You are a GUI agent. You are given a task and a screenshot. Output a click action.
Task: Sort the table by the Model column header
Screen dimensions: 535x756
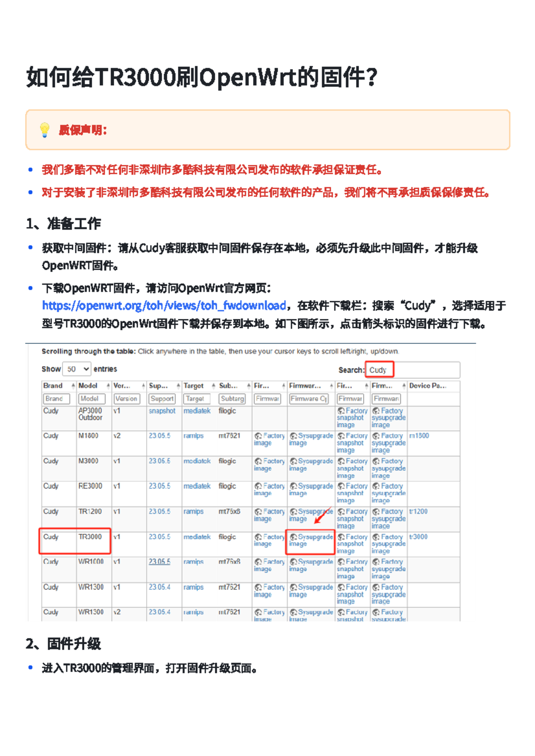88,386
